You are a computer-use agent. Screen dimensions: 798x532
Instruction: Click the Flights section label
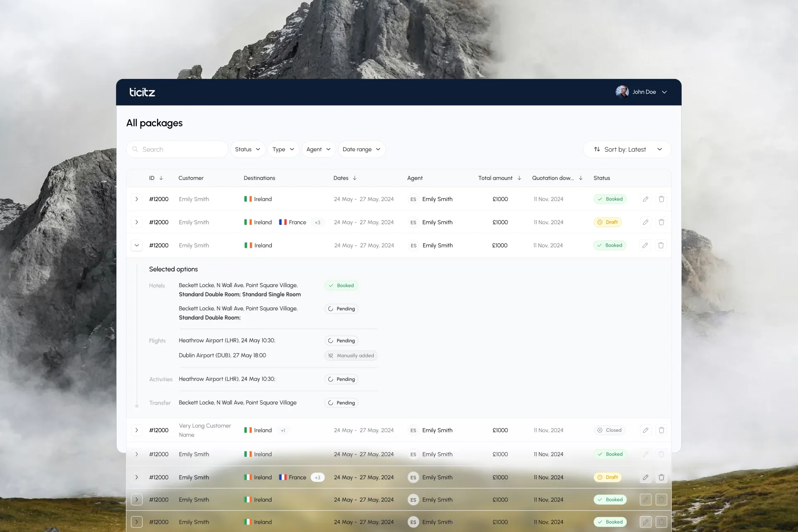158,341
